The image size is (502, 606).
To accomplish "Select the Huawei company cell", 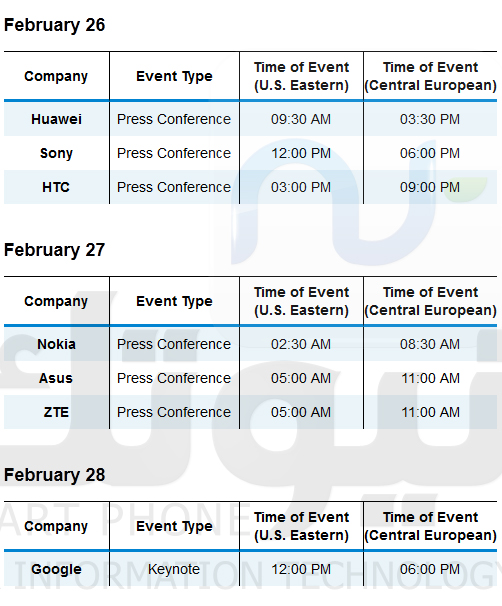I will click(x=56, y=119).
